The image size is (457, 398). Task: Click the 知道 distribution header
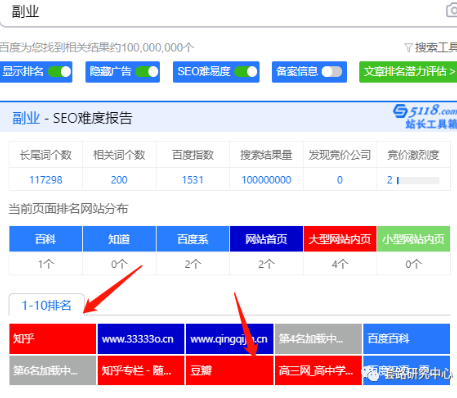coord(119,239)
